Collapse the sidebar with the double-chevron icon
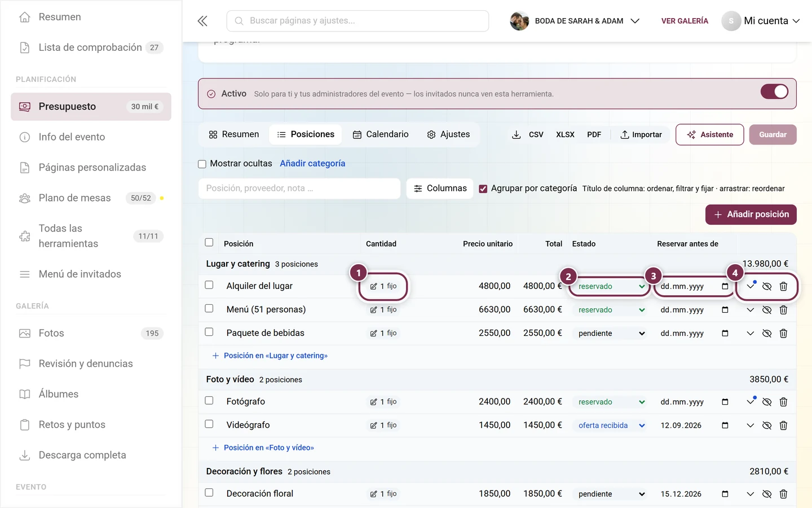 202,21
